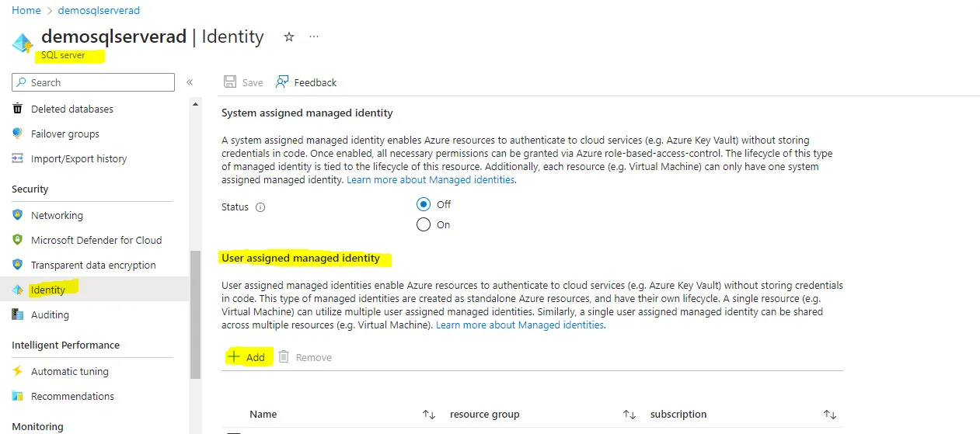The height and width of the screenshot is (434, 980).
Task: Click the Automatic tuning lightning icon
Action: point(18,371)
